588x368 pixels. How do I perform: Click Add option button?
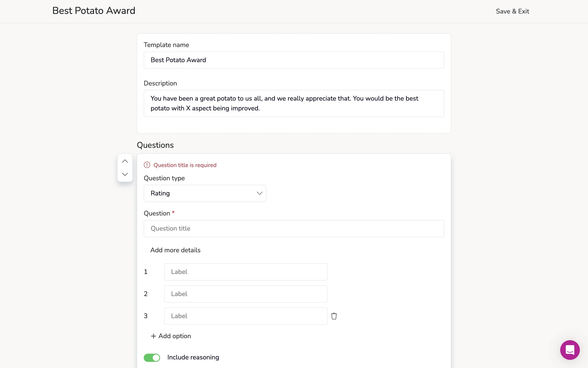coord(175,336)
